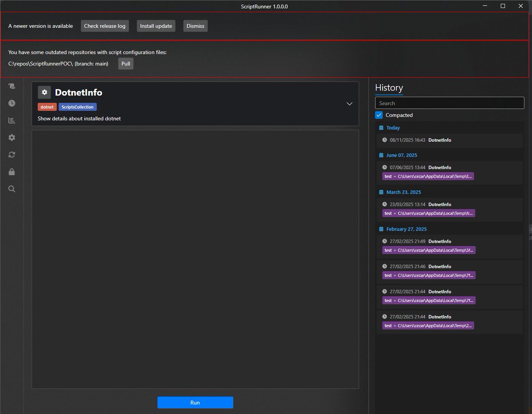Open the clock history sidebar icon
The height and width of the screenshot is (414, 532).
(x=12, y=103)
